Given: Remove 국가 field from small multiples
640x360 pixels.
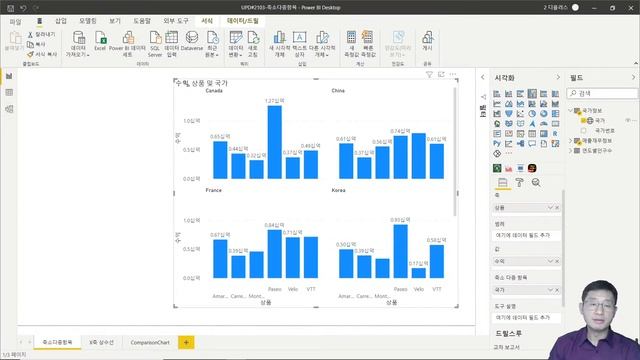Looking at the screenshot, I should coord(557,290).
